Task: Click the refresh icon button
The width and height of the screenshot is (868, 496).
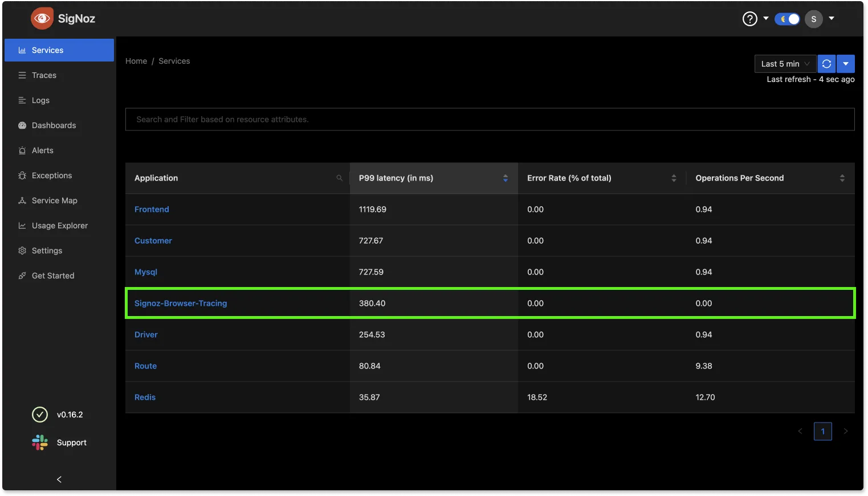Action: pyautogui.click(x=826, y=64)
